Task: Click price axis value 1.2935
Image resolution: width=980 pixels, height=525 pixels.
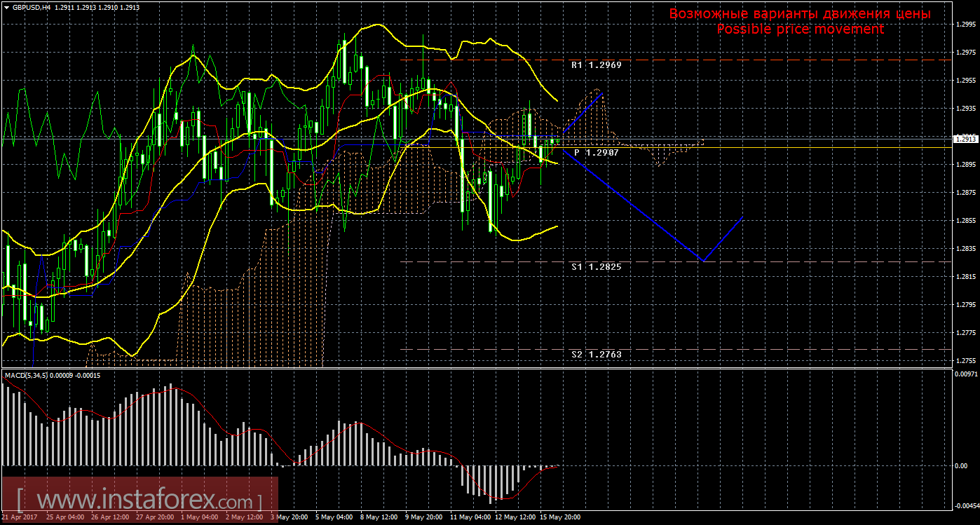Action: 966,109
